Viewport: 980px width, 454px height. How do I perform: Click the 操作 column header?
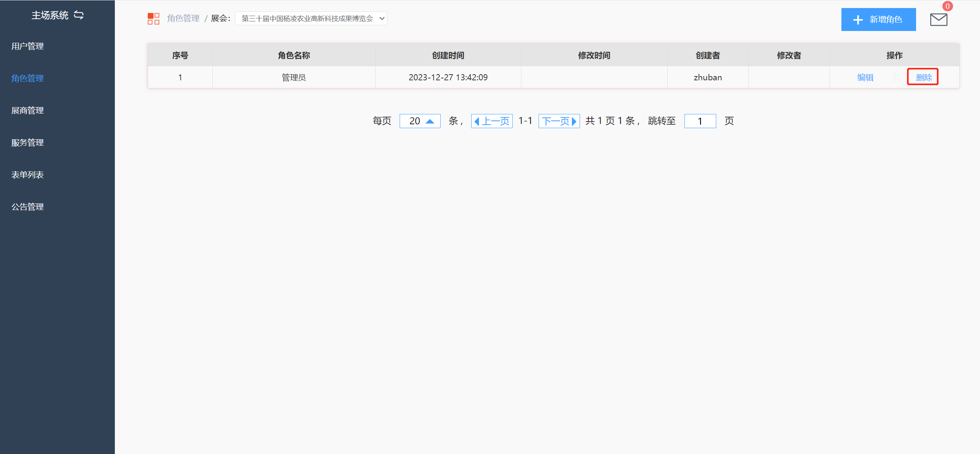(x=895, y=55)
